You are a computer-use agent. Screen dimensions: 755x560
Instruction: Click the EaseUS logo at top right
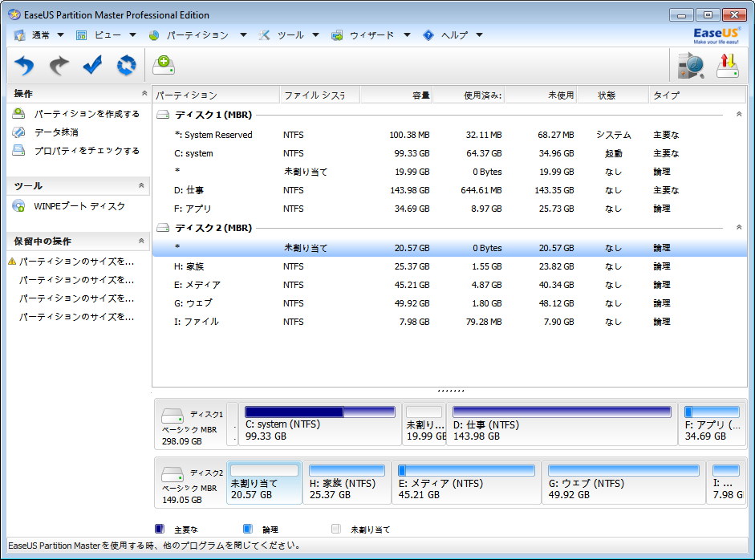tap(716, 35)
